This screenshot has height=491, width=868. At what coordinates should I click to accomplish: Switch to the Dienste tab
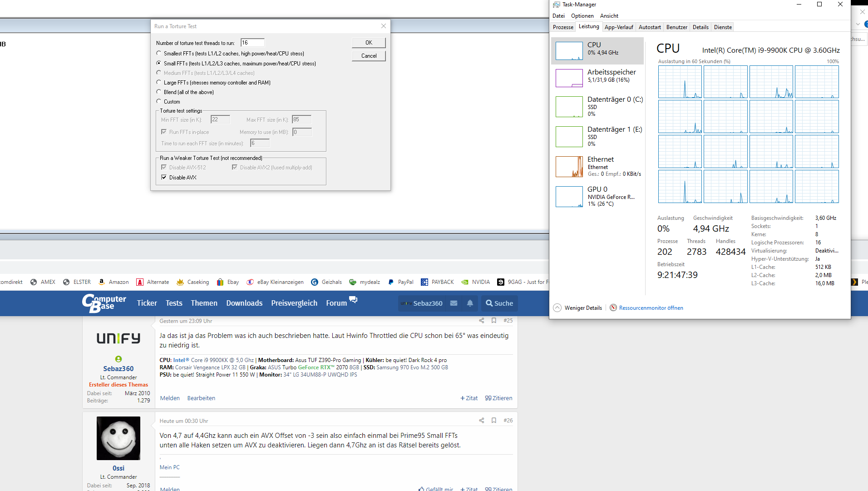point(723,27)
